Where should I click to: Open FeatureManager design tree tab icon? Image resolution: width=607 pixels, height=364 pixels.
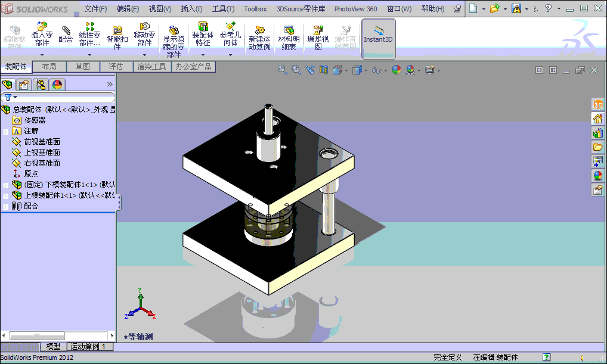point(7,85)
